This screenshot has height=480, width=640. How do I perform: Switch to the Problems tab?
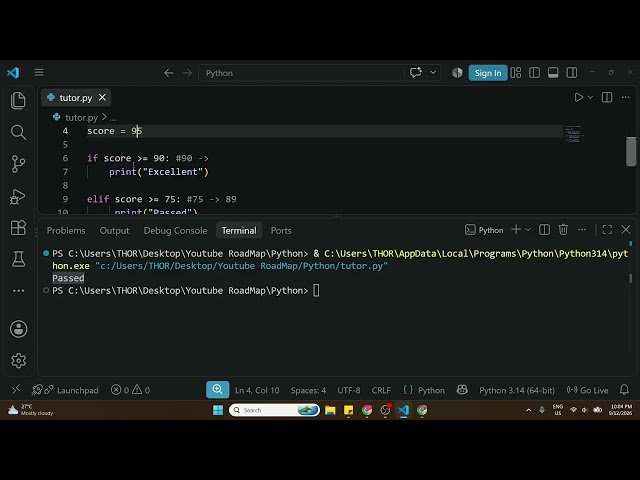pos(66,231)
